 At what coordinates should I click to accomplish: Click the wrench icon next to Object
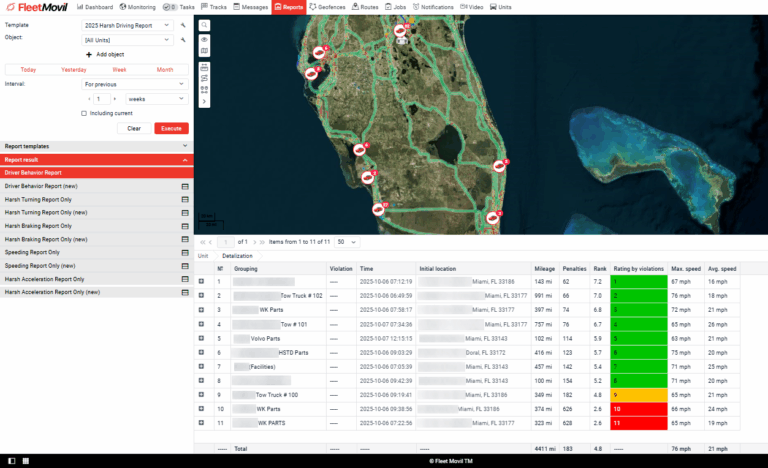[x=183, y=40]
